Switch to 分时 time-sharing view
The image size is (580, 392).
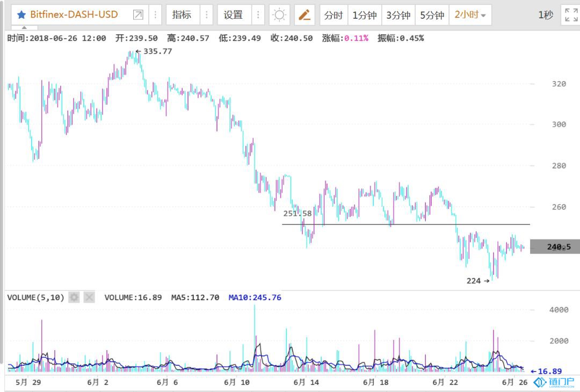pyautogui.click(x=334, y=15)
